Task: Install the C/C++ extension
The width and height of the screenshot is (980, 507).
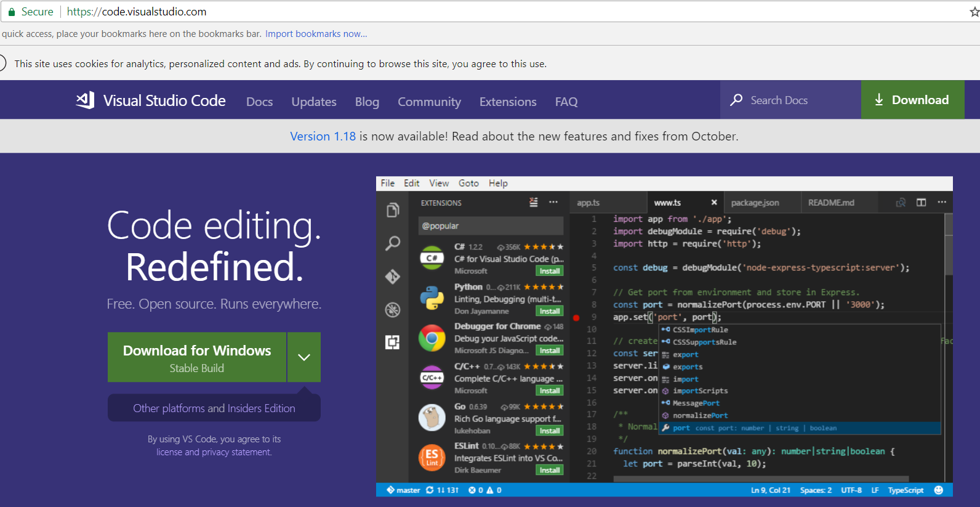Action: [x=550, y=391]
